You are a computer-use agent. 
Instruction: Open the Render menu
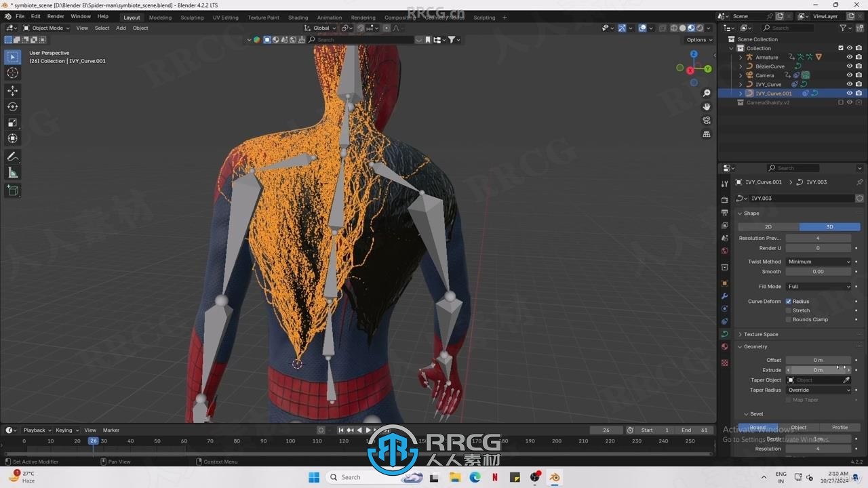tap(56, 16)
